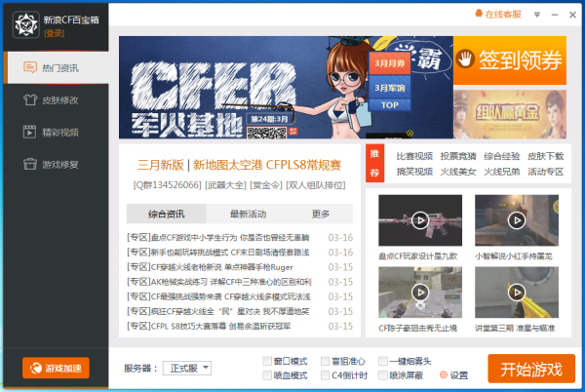Click the 开始游戏 start game button
585x392 pixels.
point(530,369)
